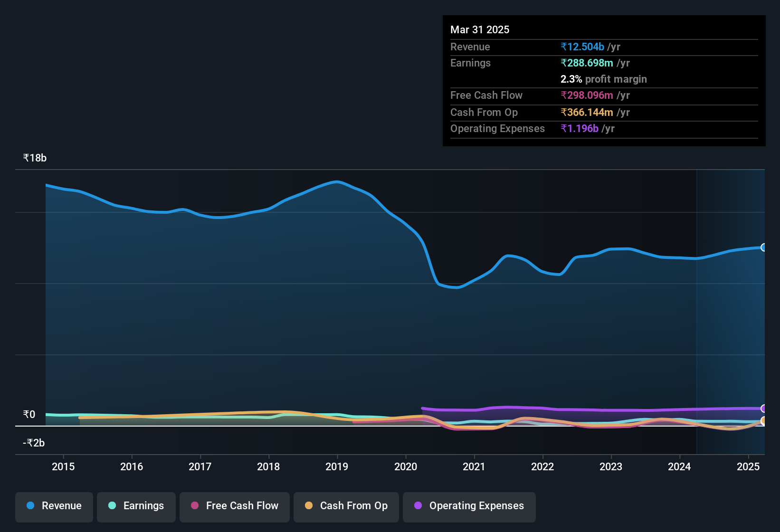Click the orange Cash From Op dot
The image size is (780, 532).
pos(309,505)
